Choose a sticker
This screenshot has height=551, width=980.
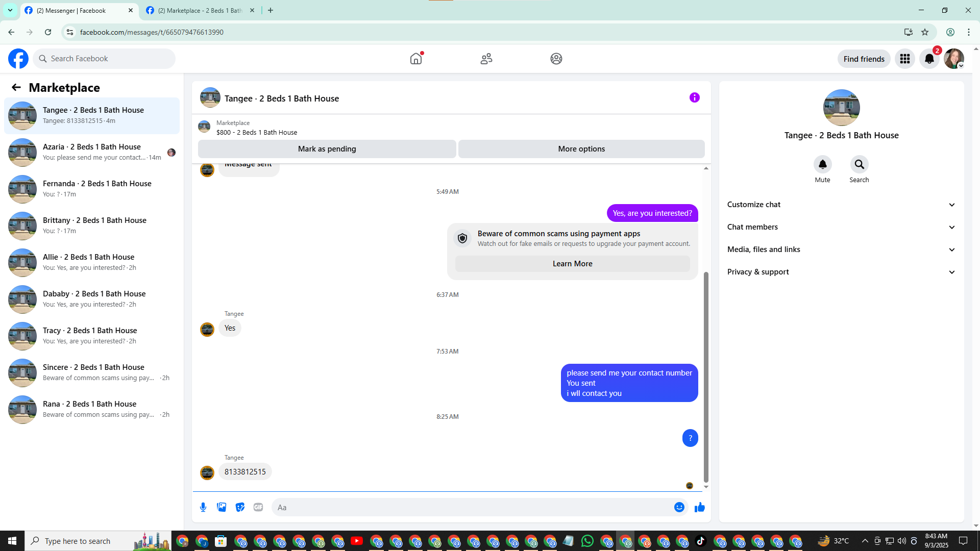(x=240, y=507)
